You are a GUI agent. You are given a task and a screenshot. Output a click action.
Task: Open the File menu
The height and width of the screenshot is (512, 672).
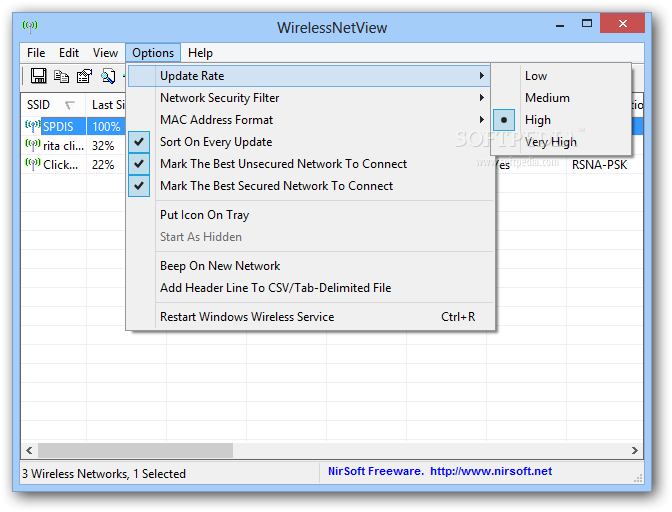pyautogui.click(x=36, y=53)
